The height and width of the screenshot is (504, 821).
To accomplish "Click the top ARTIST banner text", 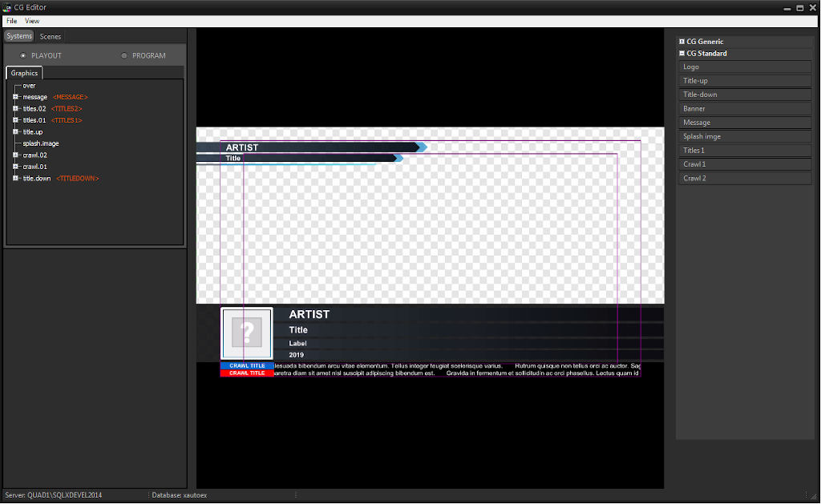I will point(242,147).
